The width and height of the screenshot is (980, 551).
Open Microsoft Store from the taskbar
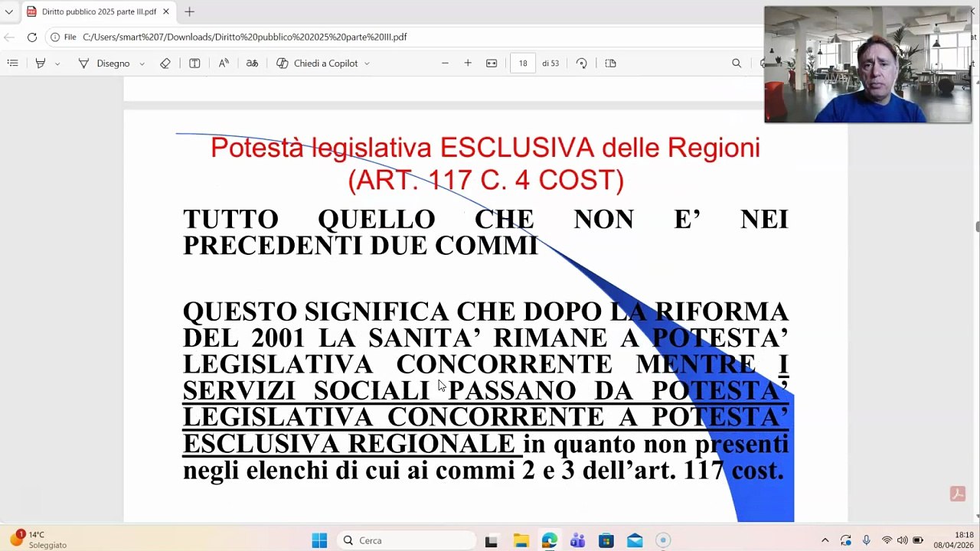[606, 540]
